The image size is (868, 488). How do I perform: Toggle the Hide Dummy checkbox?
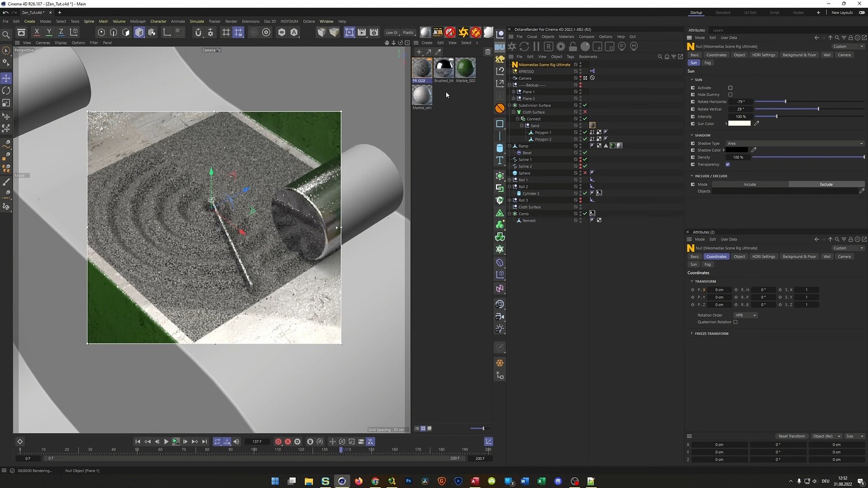730,95
